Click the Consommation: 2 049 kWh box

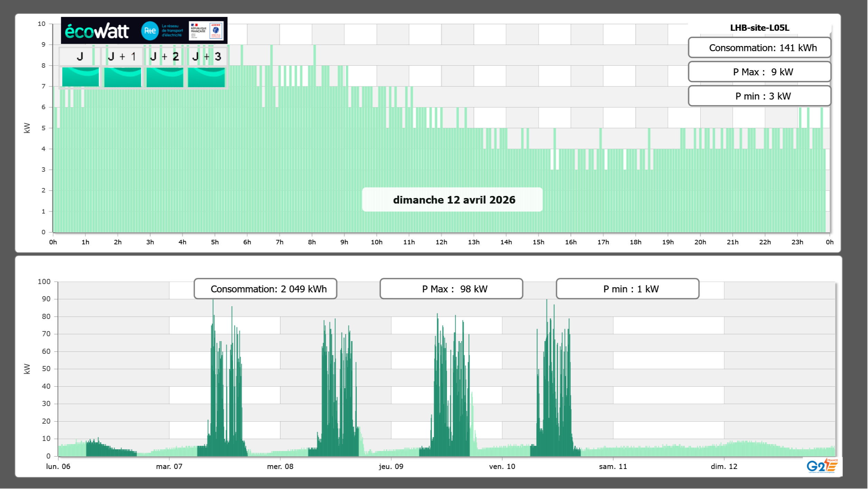tap(265, 289)
